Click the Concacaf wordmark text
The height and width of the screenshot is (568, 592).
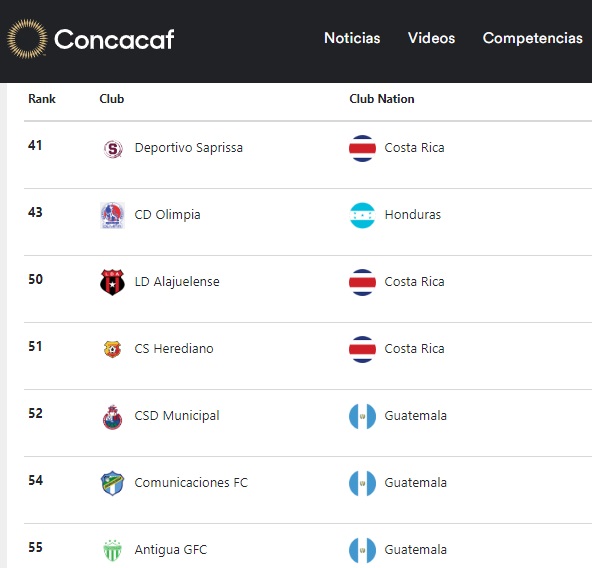coord(114,39)
